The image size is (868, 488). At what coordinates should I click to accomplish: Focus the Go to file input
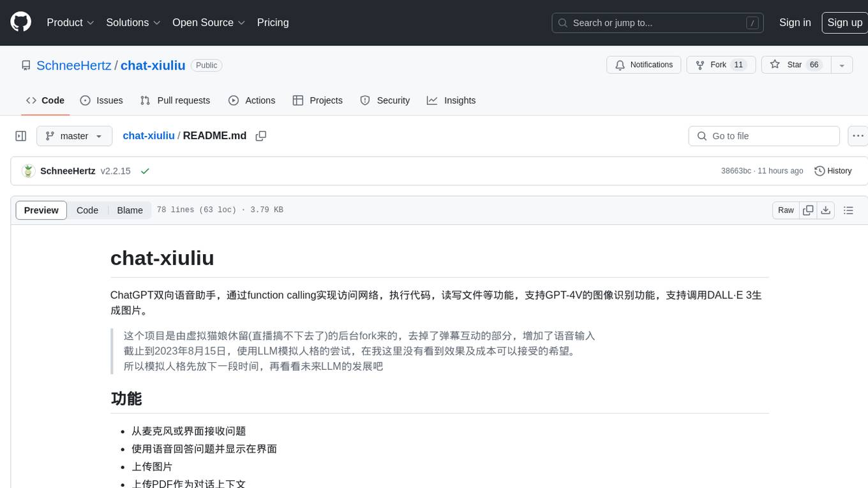pyautogui.click(x=764, y=136)
